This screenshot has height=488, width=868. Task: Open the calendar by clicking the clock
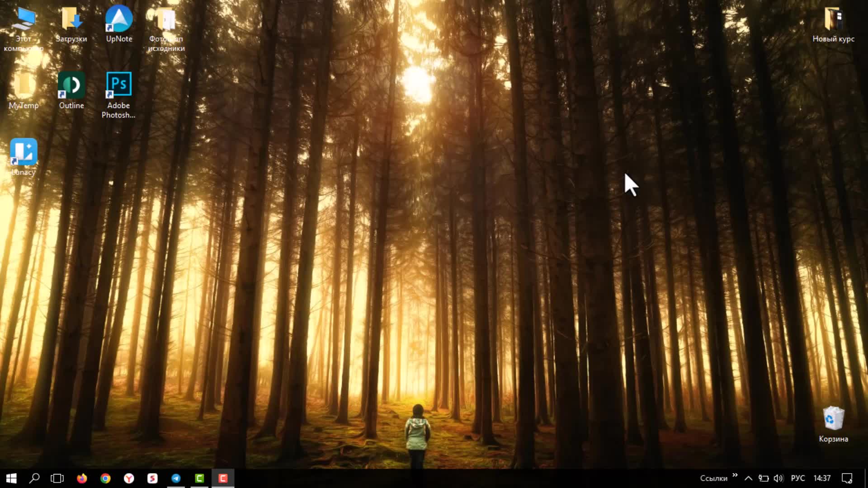click(x=823, y=478)
